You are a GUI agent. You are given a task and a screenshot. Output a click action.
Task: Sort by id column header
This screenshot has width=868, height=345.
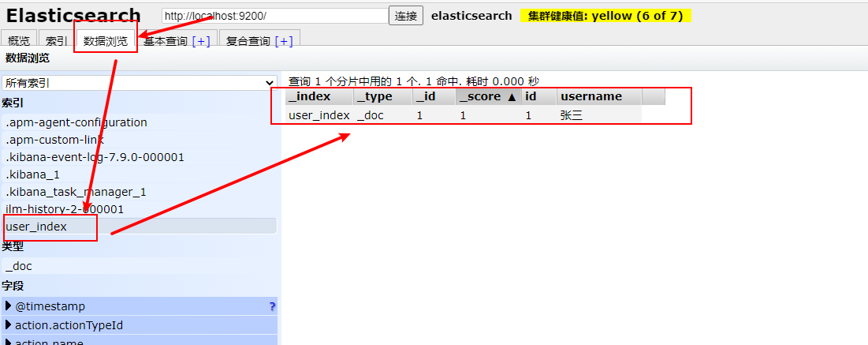click(538, 96)
